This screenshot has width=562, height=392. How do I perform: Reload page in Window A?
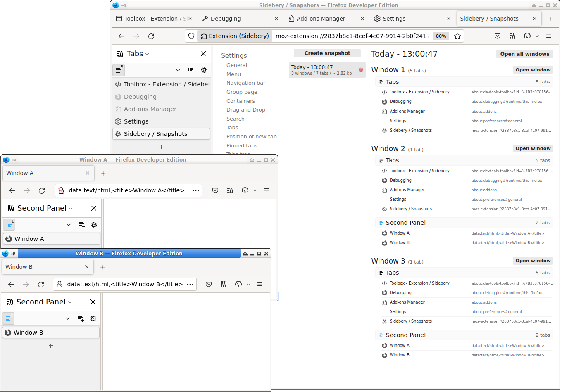[42, 190]
